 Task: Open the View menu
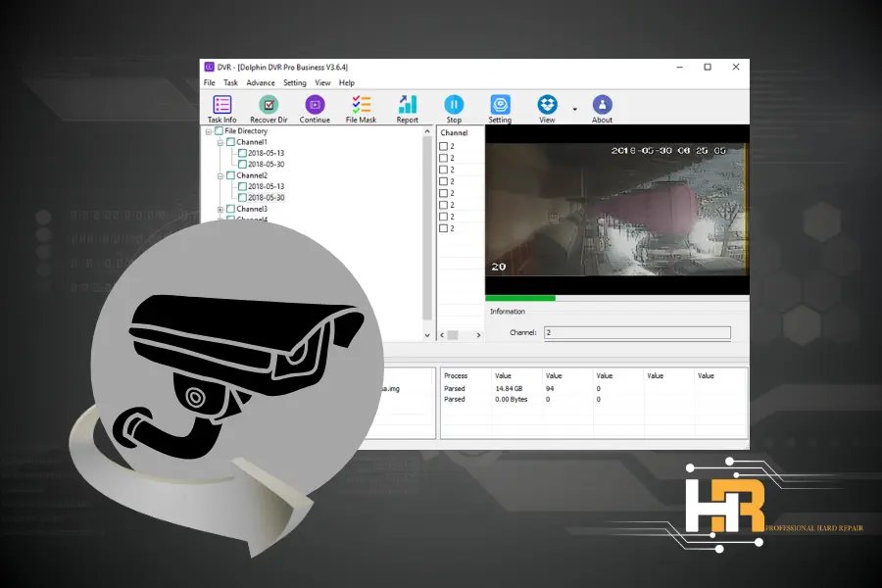pyautogui.click(x=322, y=82)
